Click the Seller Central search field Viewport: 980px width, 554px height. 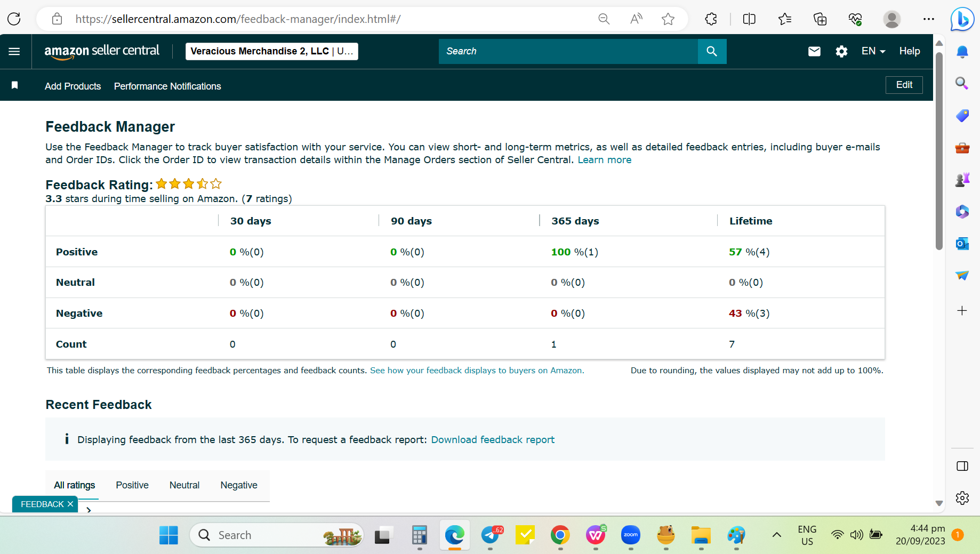coord(568,51)
